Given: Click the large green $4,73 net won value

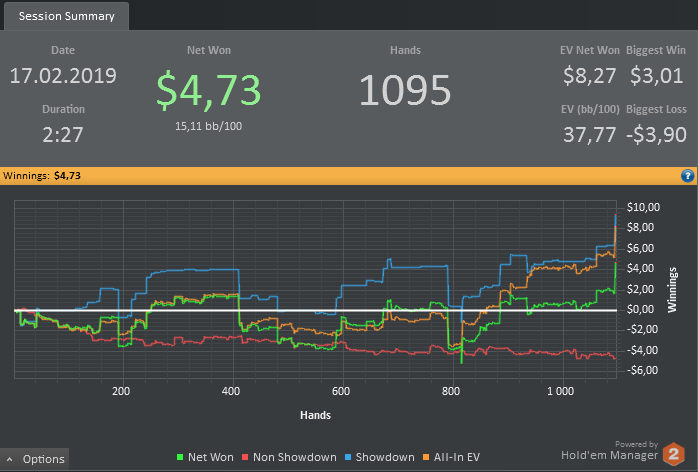Looking at the screenshot, I should coord(208,90).
